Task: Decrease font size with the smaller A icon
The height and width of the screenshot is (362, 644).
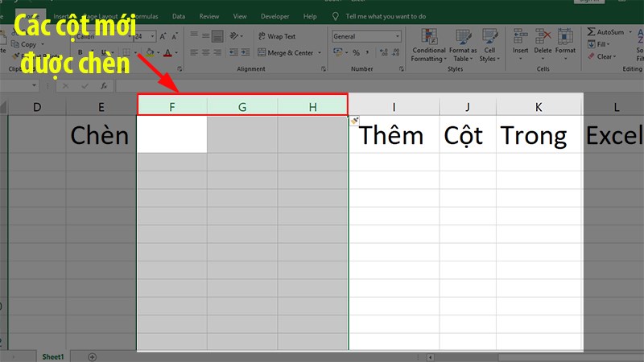Action: (175, 36)
